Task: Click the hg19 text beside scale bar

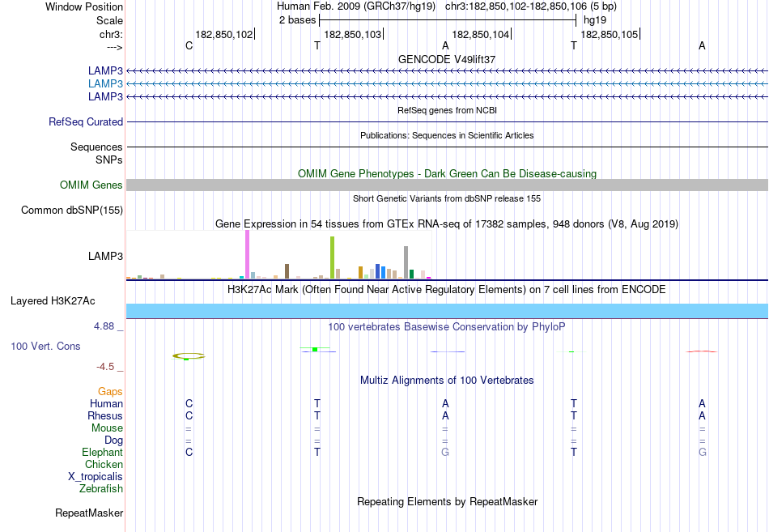Action: coord(595,20)
